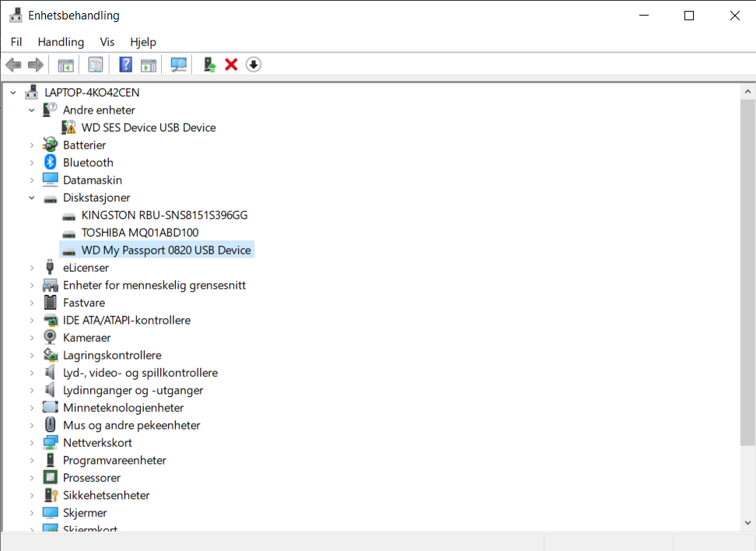
Task: Select KINGSTON RBU-SNS8151S396GG disk
Action: (164, 216)
